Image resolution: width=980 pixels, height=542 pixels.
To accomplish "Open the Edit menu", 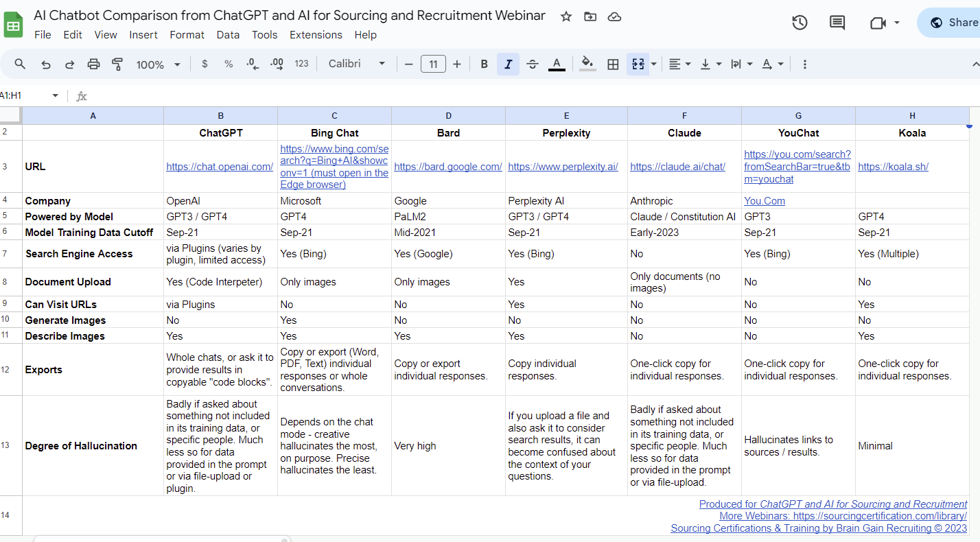I will point(73,35).
